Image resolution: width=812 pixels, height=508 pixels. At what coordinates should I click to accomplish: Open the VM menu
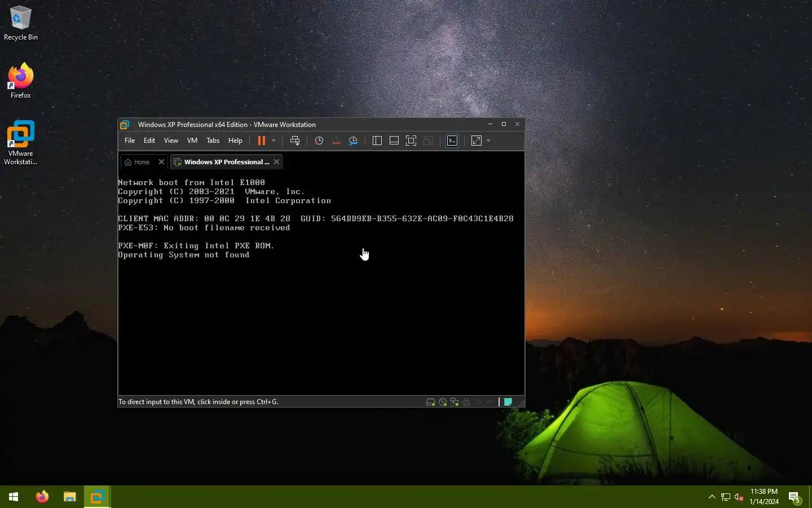tap(192, 141)
